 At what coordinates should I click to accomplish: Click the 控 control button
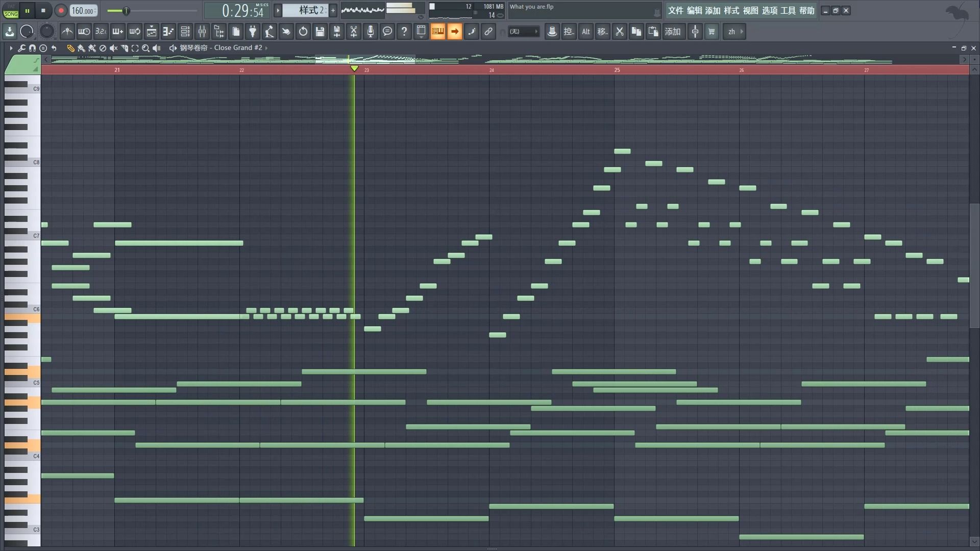tap(569, 32)
